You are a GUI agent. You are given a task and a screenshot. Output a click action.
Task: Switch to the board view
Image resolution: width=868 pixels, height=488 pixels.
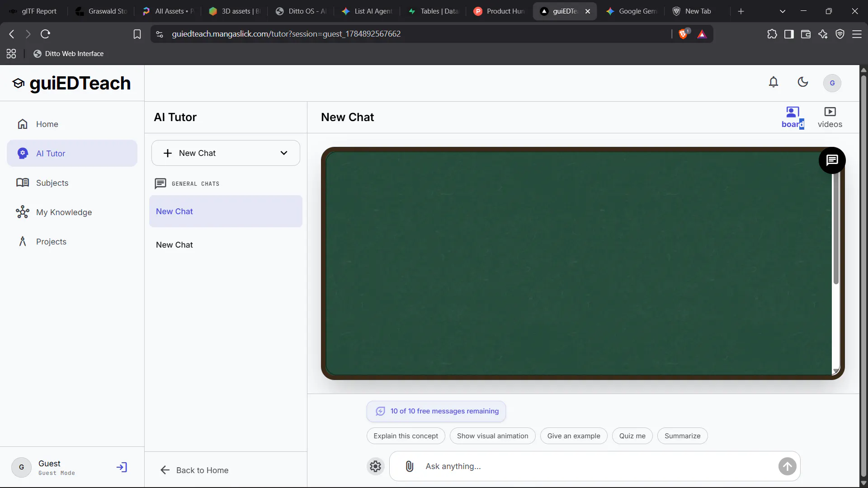[793, 117]
